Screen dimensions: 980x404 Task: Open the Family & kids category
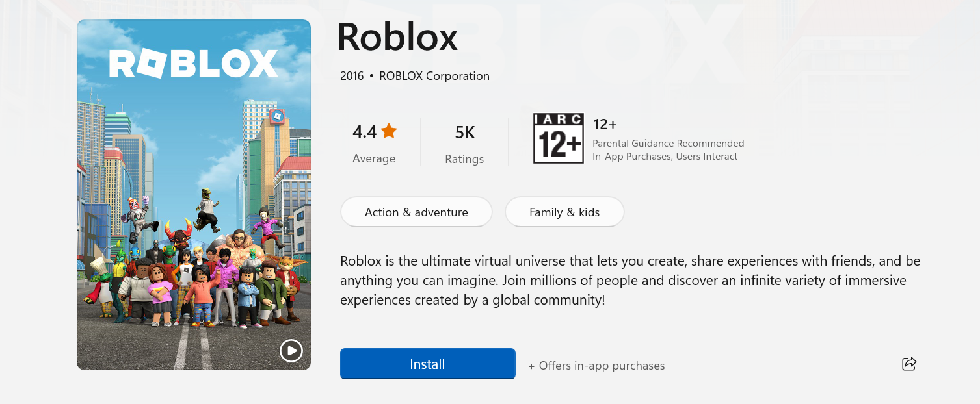(564, 212)
